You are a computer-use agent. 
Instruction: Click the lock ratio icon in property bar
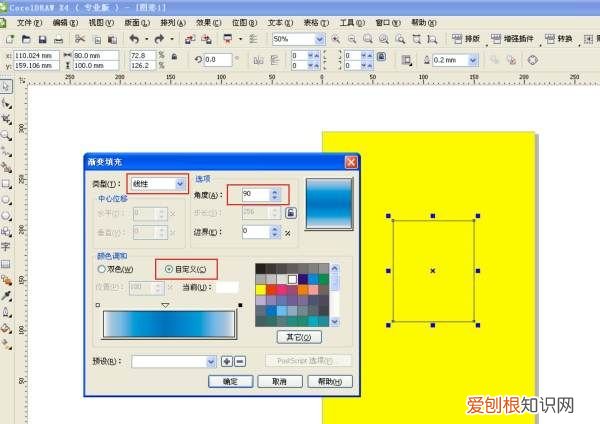(174, 57)
